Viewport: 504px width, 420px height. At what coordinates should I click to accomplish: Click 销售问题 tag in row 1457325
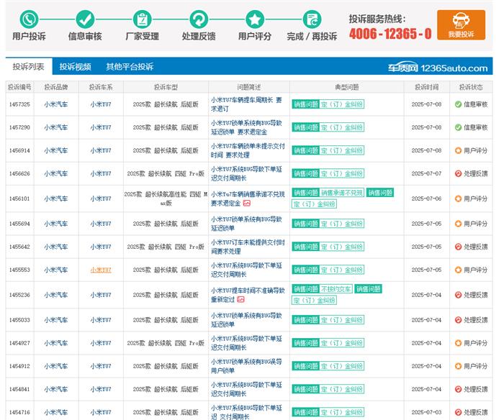306,104
